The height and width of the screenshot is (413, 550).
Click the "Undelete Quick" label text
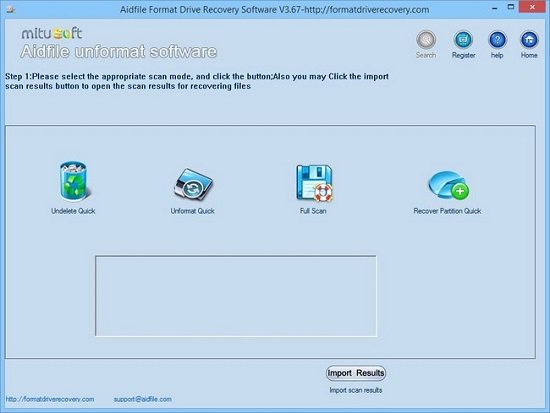tap(73, 211)
